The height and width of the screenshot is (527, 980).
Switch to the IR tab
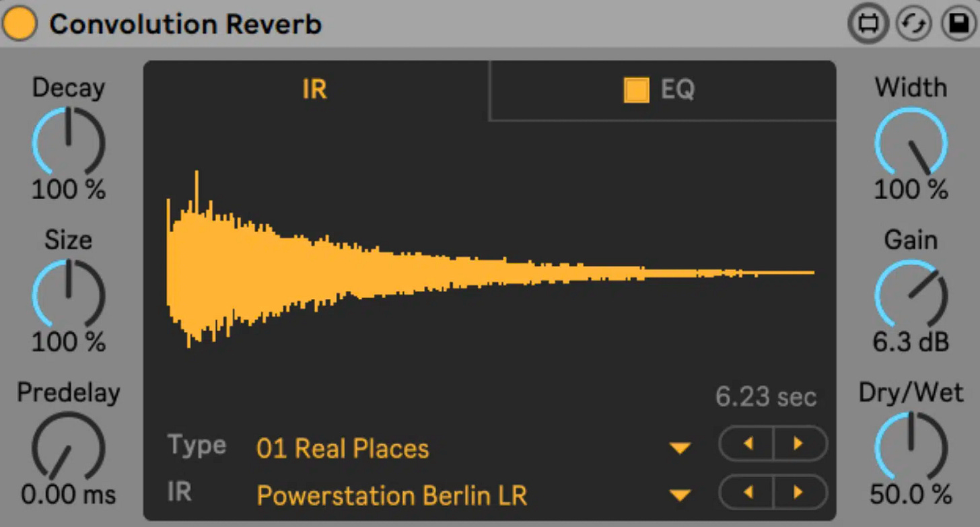coord(314,90)
